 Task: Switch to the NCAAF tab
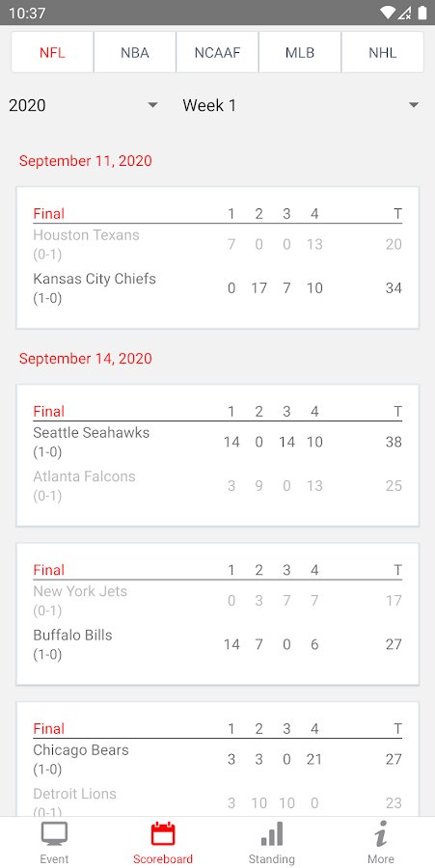218,53
